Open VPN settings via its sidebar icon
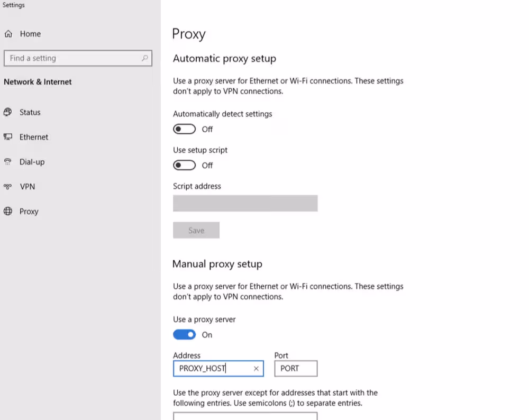This screenshot has width=529, height=420. pyautogui.click(x=8, y=187)
